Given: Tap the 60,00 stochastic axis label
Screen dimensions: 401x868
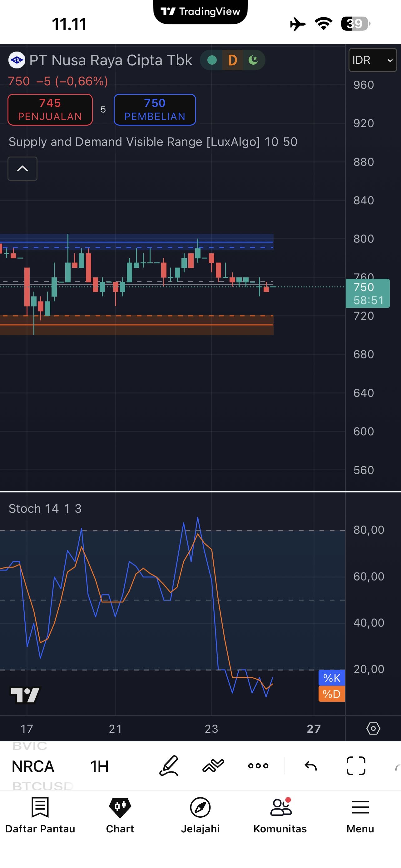Looking at the screenshot, I should coord(369,576).
